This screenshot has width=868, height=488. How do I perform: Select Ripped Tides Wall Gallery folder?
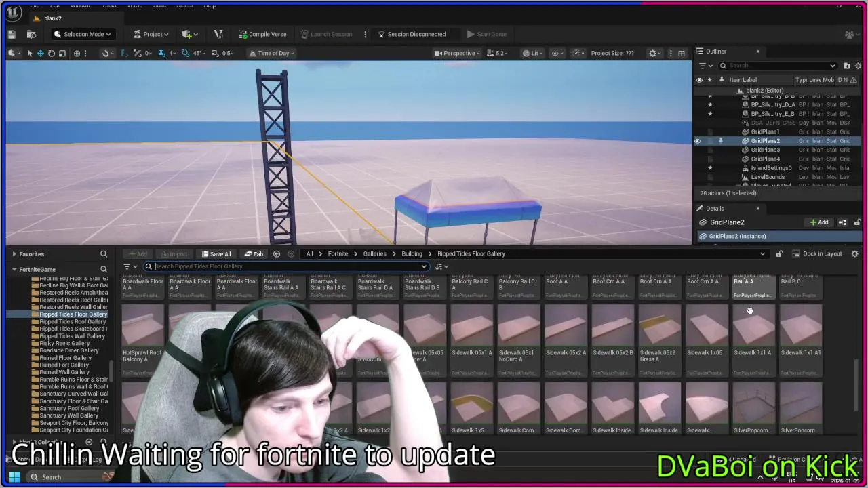click(x=73, y=336)
